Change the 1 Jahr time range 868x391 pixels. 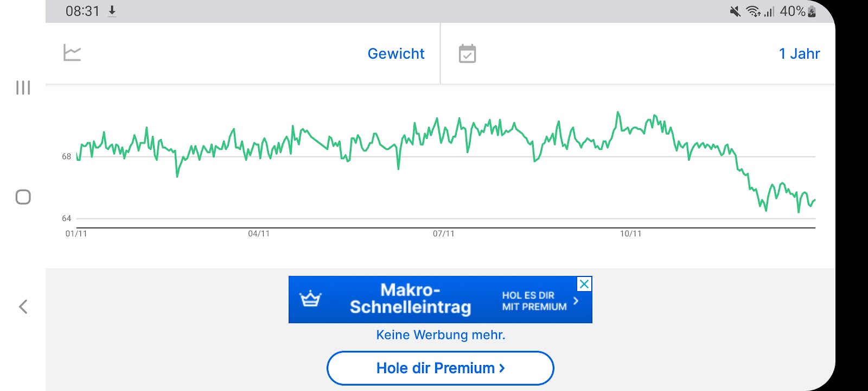(799, 53)
